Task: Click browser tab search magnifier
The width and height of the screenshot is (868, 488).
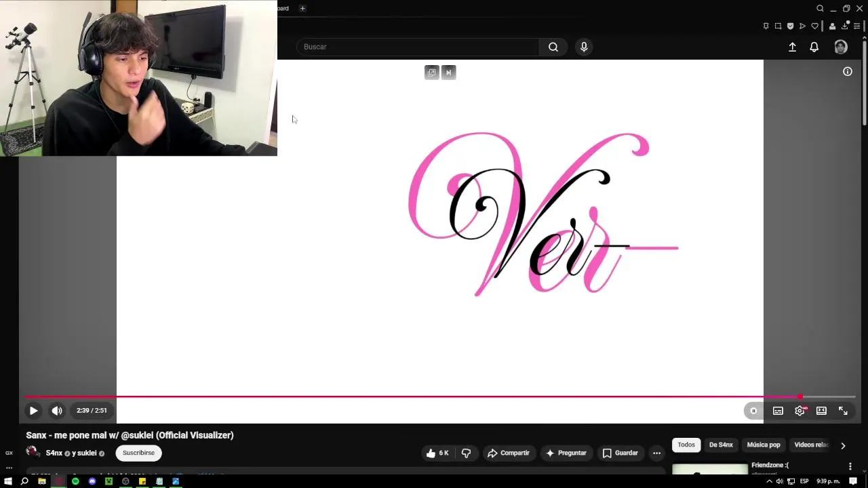Action: (820, 8)
